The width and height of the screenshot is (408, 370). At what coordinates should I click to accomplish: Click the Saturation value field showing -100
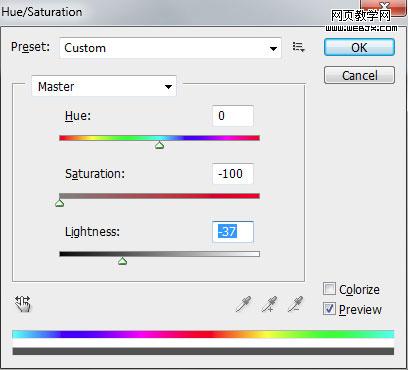[233, 174]
